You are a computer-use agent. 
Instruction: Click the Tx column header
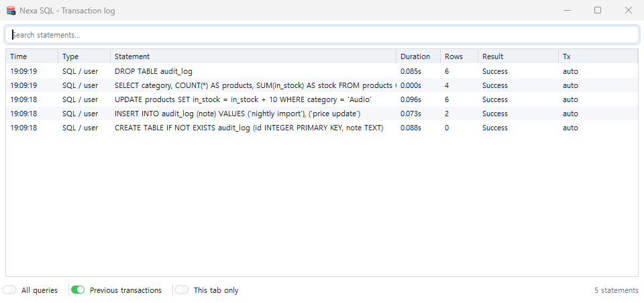click(x=598, y=56)
